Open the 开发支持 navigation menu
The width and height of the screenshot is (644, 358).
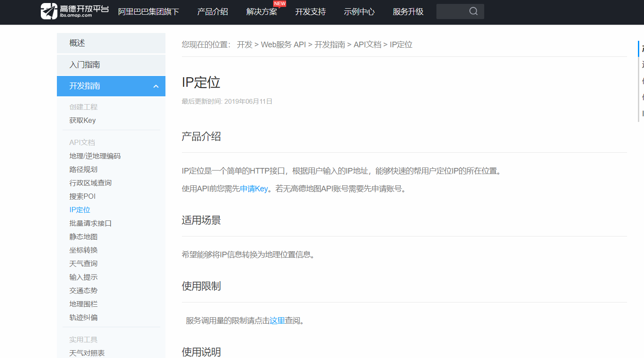click(x=310, y=12)
